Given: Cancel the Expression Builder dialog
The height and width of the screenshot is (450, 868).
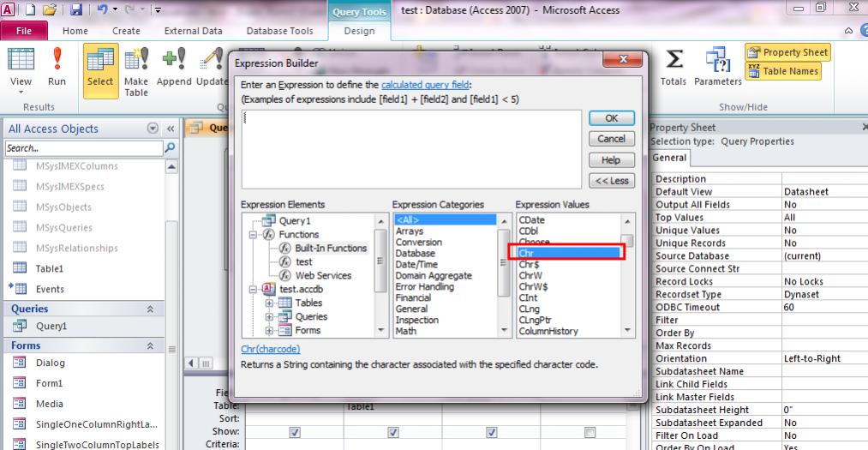Looking at the screenshot, I should 612,139.
